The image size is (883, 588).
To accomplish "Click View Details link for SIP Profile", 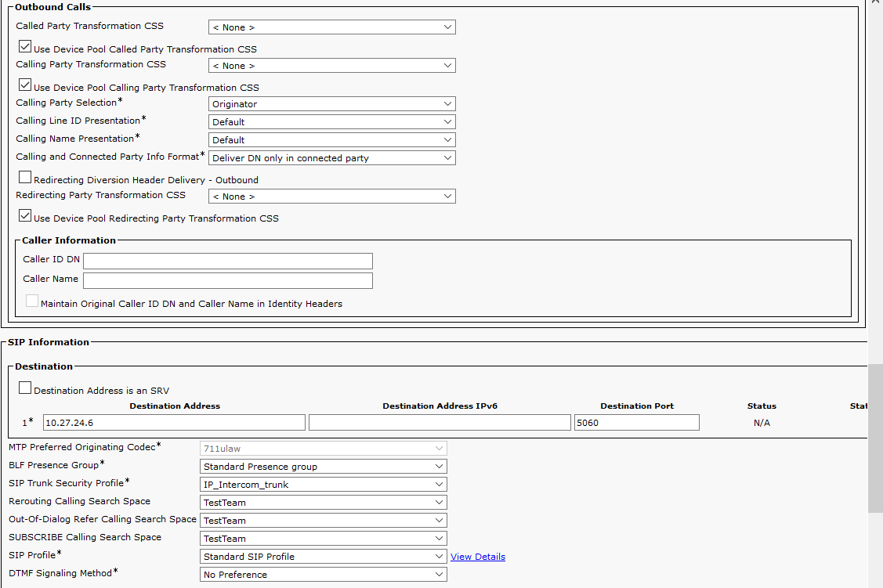I will click(x=477, y=557).
